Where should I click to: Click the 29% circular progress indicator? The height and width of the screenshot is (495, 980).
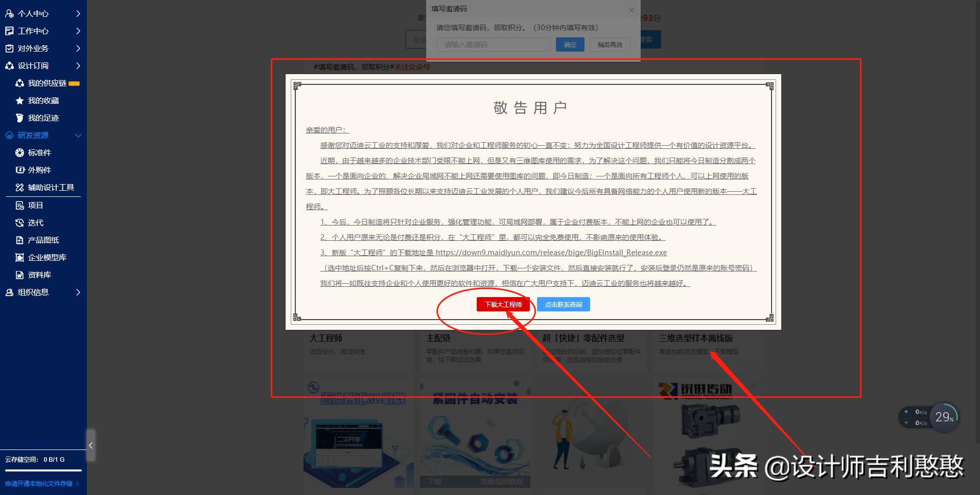pos(944,417)
